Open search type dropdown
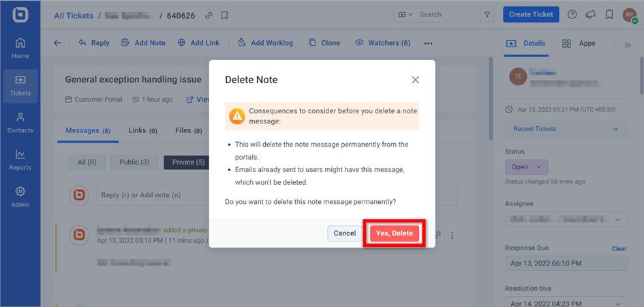 coord(405,14)
